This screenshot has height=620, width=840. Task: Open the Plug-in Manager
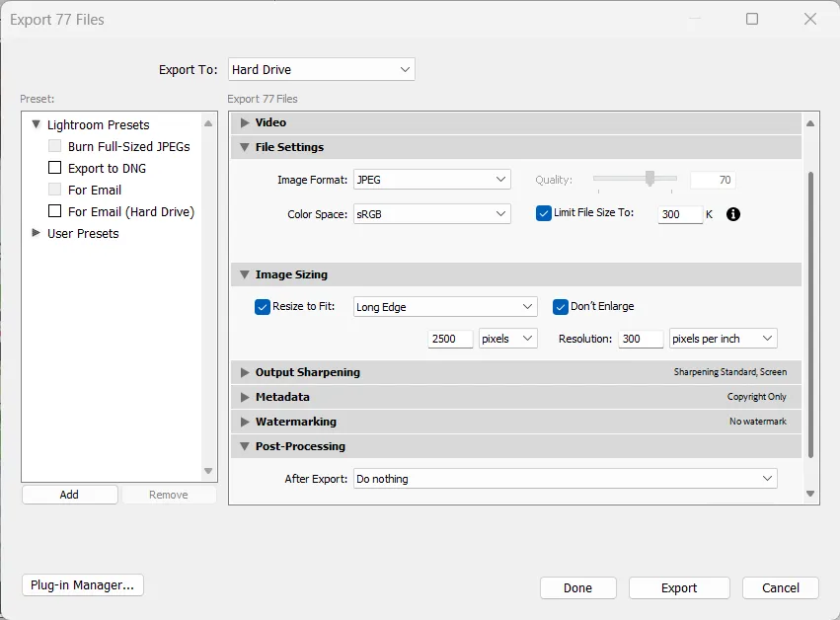(x=83, y=585)
